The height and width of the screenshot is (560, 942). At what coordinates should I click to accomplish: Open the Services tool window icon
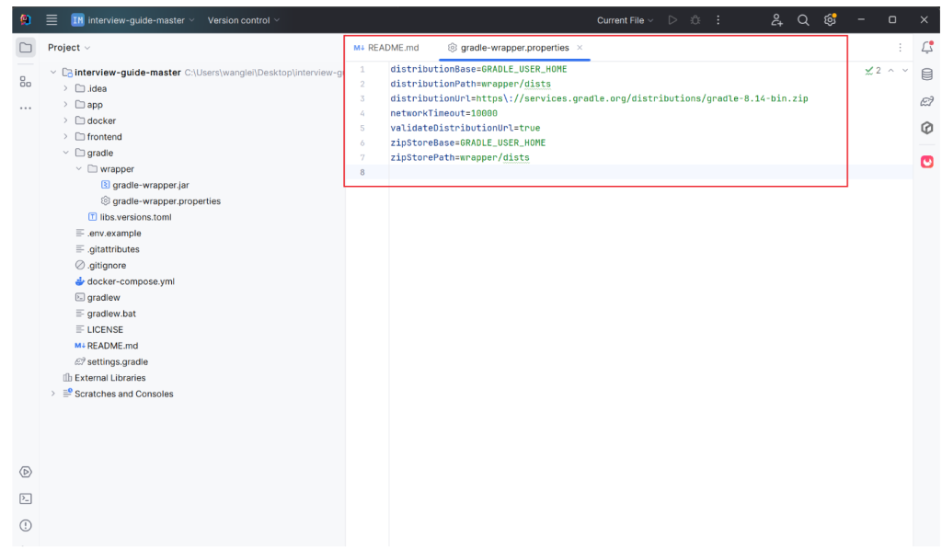(26, 472)
